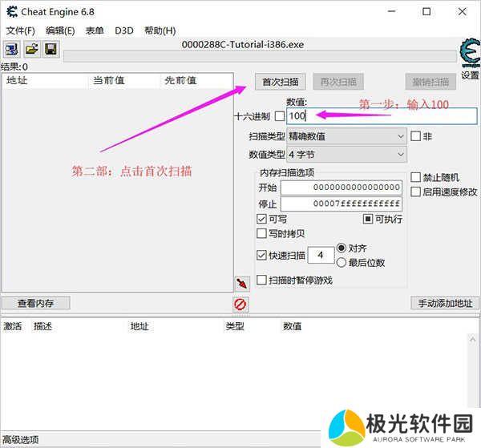This screenshot has height=448, width=481.
Task: Click the save floppy disk icon
Action: tap(51, 49)
